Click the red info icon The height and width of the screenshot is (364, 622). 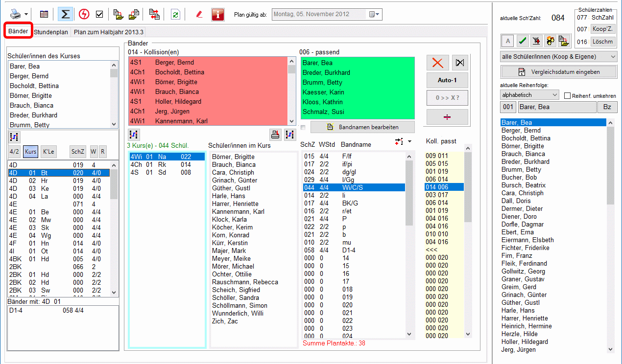pyautogui.click(x=218, y=14)
